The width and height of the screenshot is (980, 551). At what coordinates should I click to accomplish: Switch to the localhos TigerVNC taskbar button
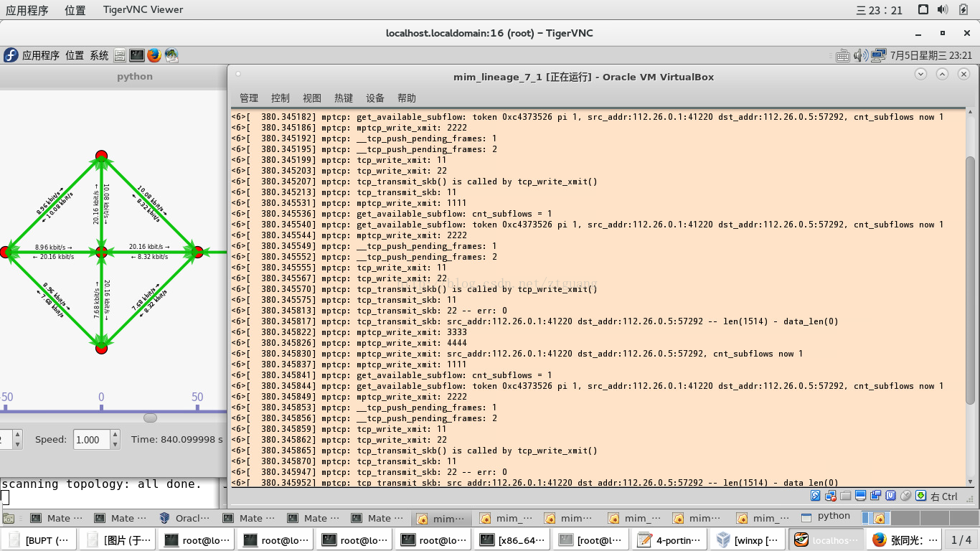826,540
